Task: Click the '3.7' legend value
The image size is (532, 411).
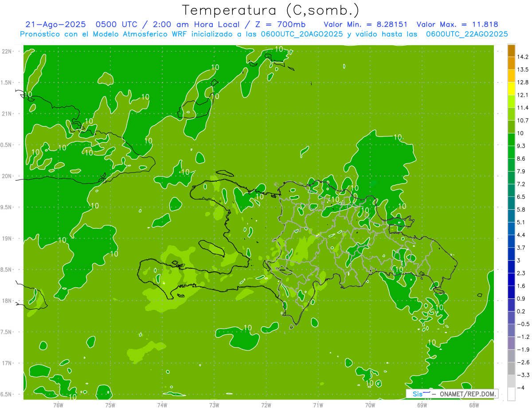Action: (x=521, y=248)
